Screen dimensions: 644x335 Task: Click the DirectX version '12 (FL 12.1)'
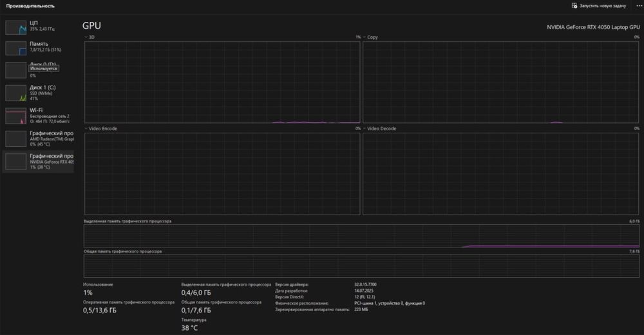(365, 297)
